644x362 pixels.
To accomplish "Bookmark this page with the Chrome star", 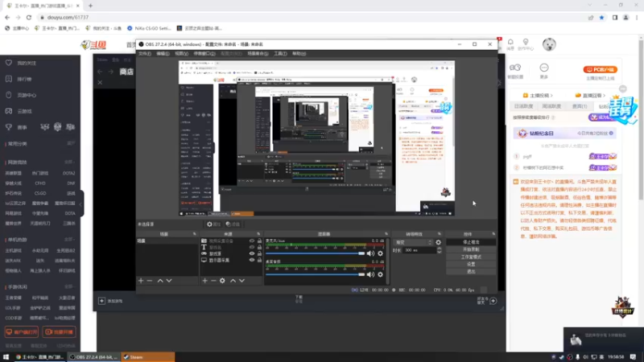I will [x=601, y=18].
